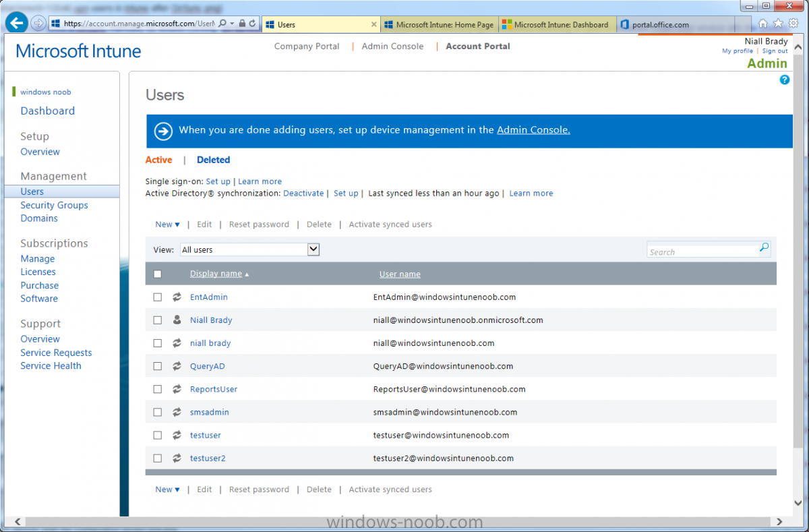Viewport: 809px width, 532px height.
Task: Click the sync icon beside ReportsUser
Action: (x=177, y=389)
